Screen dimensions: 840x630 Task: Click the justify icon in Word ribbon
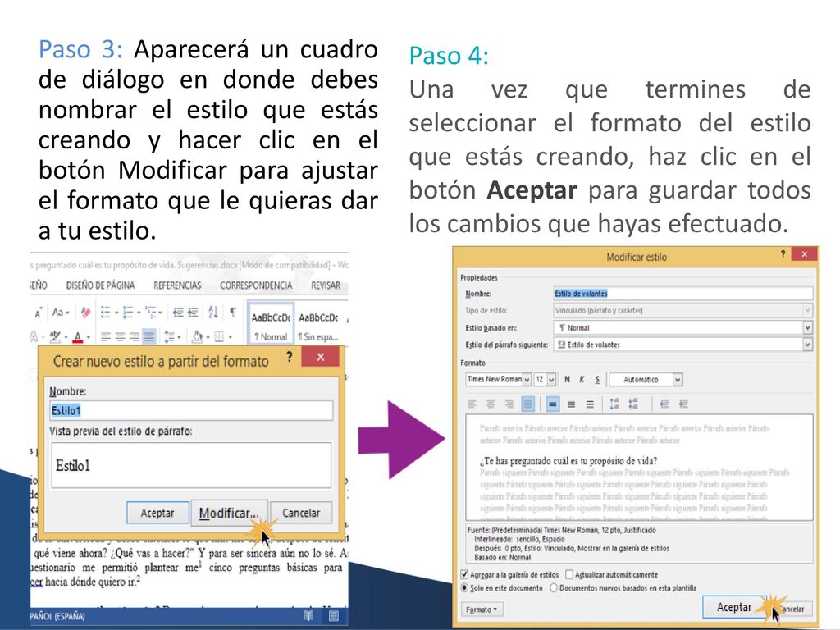point(149,336)
